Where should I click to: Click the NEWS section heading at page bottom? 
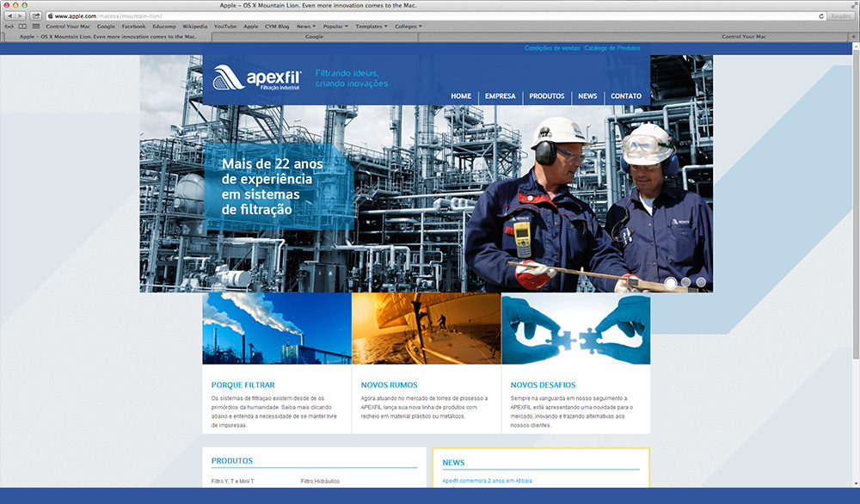tap(453, 463)
